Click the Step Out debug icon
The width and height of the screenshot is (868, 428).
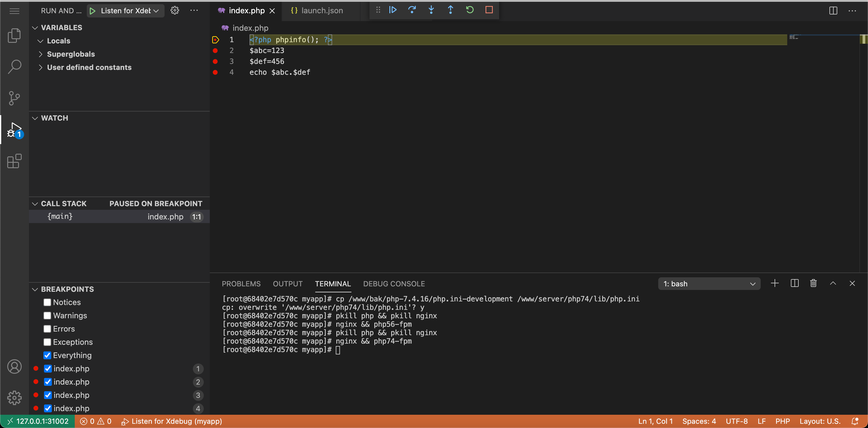point(451,10)
